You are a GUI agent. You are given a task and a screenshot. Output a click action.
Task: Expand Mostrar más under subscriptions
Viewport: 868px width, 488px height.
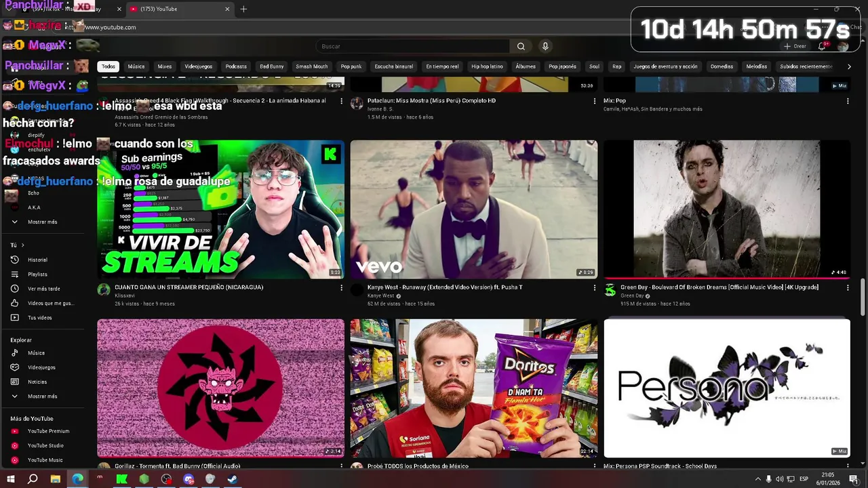pyautogui.click(x=42, y=222)
